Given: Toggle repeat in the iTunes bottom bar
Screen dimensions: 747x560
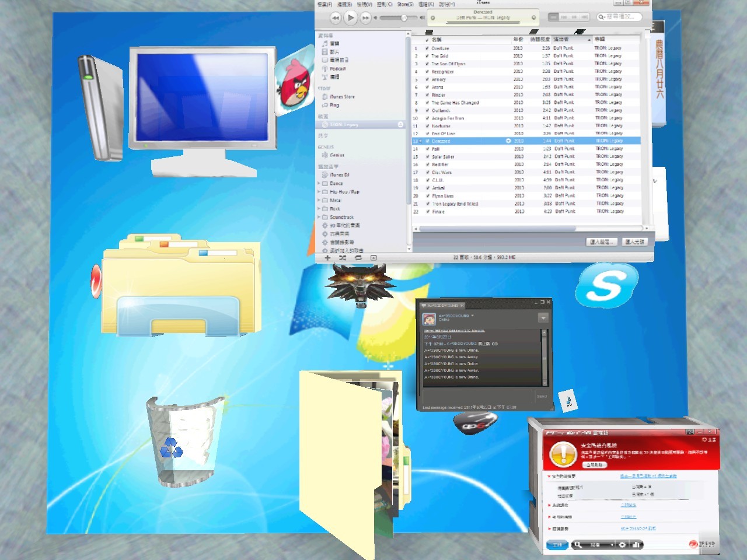Looking at the screenshot, I should click(358, 257).
